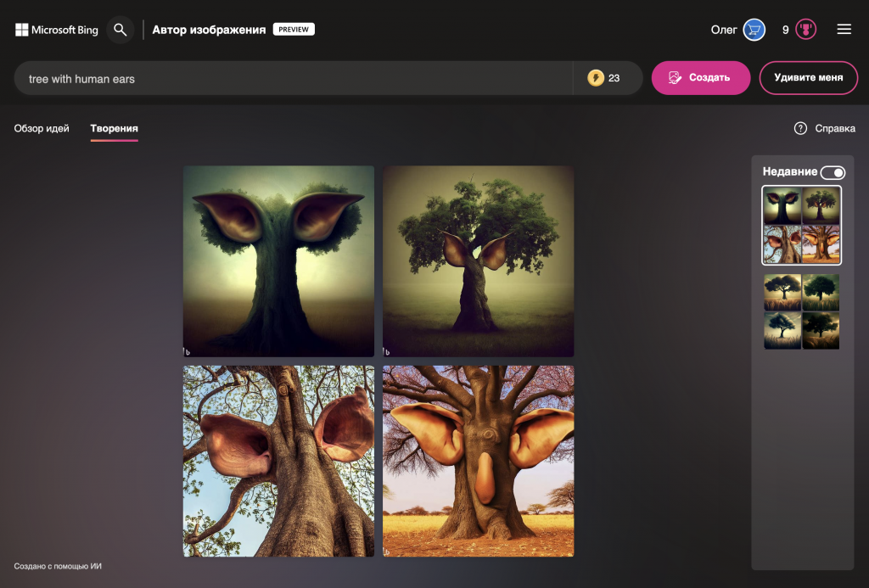
Task: Click the lightning boost coin icon
Action: click(x=596, y=77)
